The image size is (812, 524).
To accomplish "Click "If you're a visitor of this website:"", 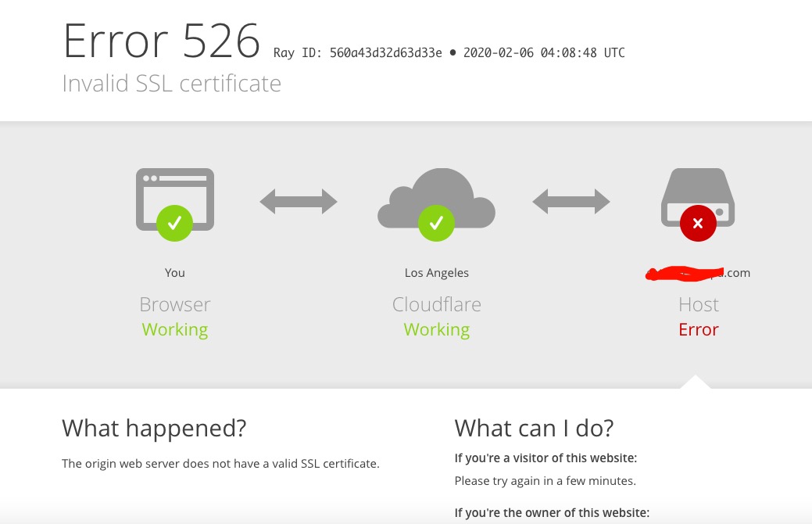I will click(x=546, y=458).
